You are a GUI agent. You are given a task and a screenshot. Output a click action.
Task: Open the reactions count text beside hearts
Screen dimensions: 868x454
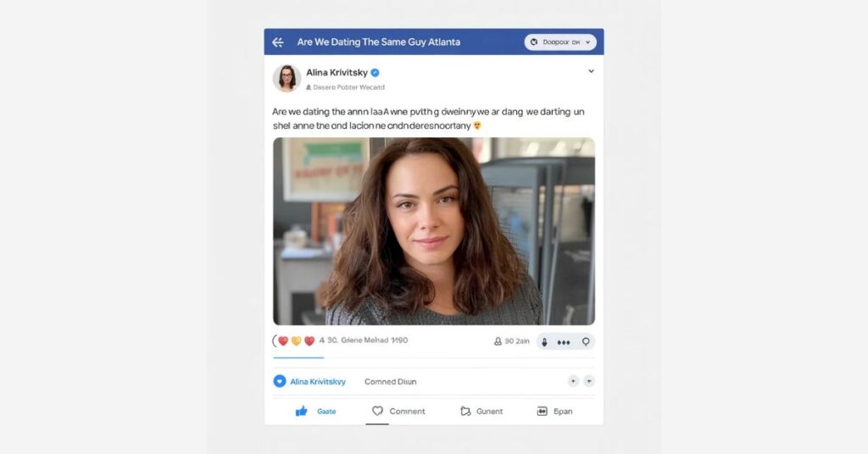(x=364, y=340)
